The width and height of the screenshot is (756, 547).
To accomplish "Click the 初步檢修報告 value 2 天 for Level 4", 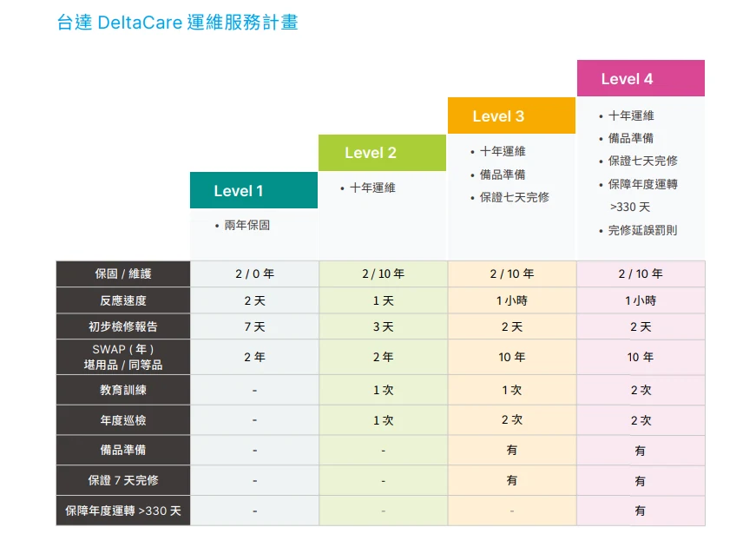I will (641, 327).
